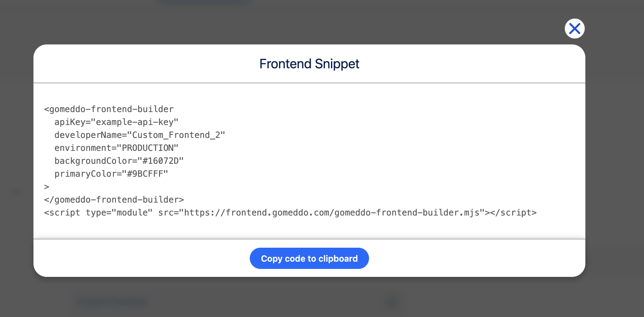Close the Frontend Snippet dialog
This screenshot has height=317, width=644.
pos(574,29)
